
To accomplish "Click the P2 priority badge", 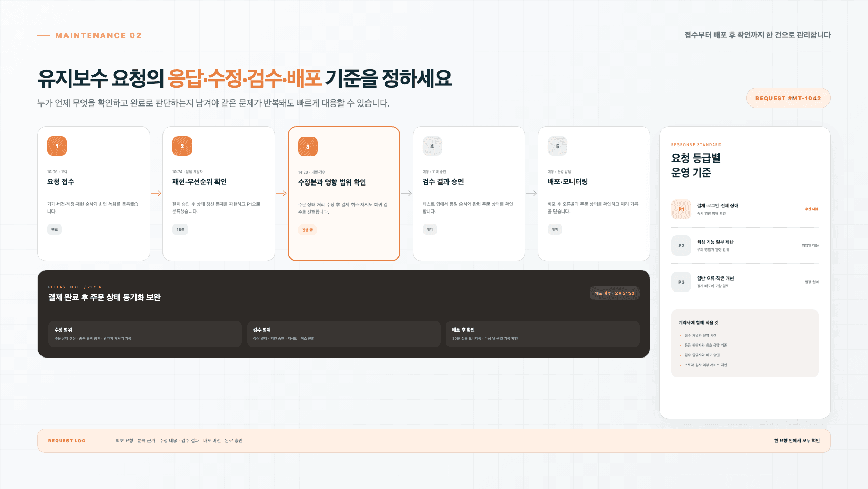I will [681, 246].
